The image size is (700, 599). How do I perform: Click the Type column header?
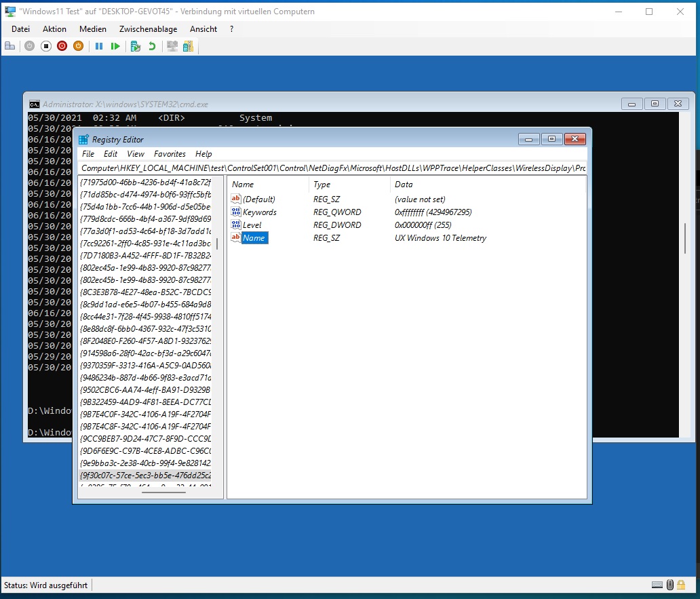(322, 185)
